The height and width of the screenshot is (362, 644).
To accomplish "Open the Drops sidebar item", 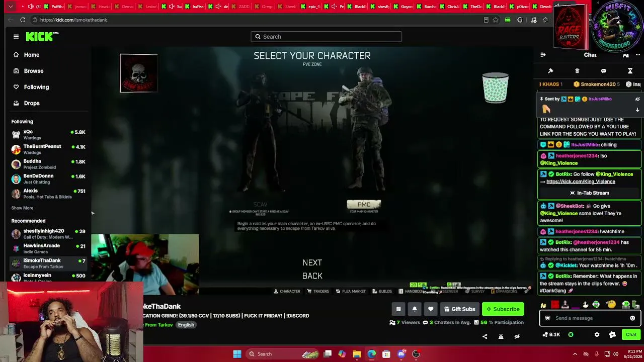I will coord(32,103).
